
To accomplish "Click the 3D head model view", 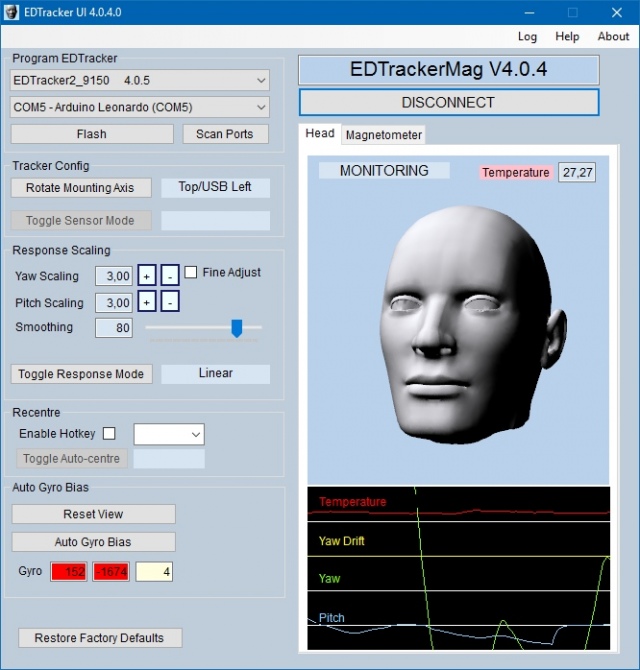I will (x=458, y=320).
